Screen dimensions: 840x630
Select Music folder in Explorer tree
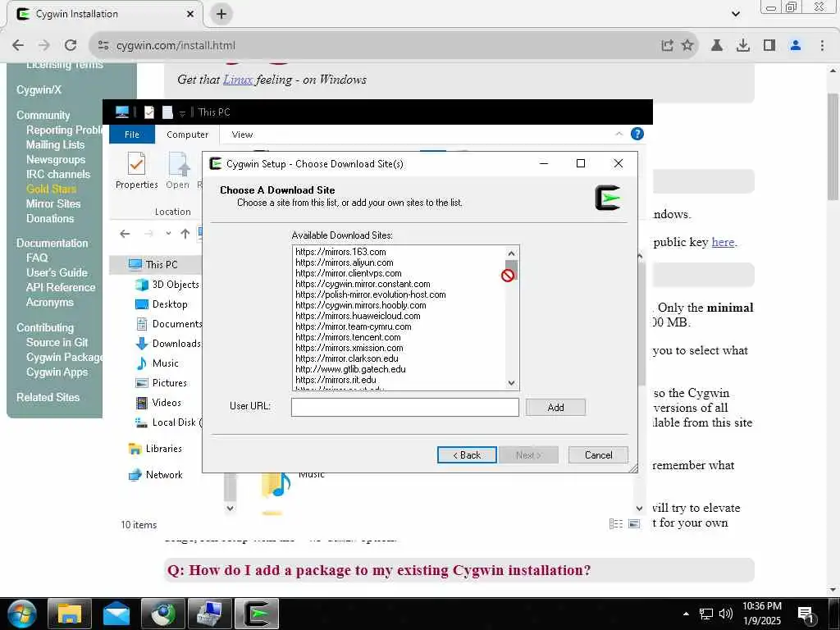pos(157,363)
